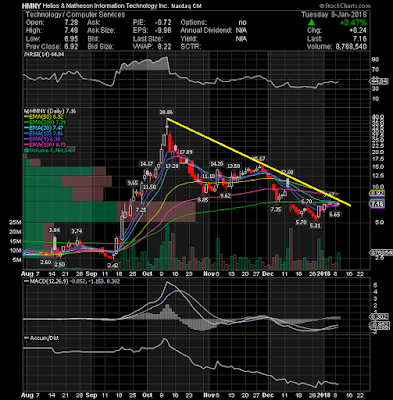
Task: Click the Low value 6.95
Action: (72, 39)
